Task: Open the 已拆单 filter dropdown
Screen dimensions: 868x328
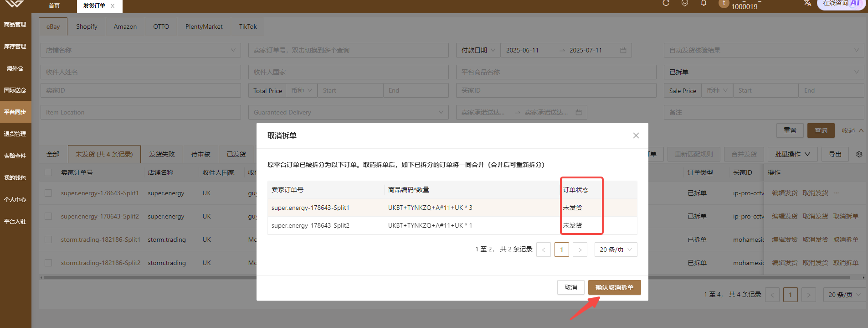Action: click(764, 72)
